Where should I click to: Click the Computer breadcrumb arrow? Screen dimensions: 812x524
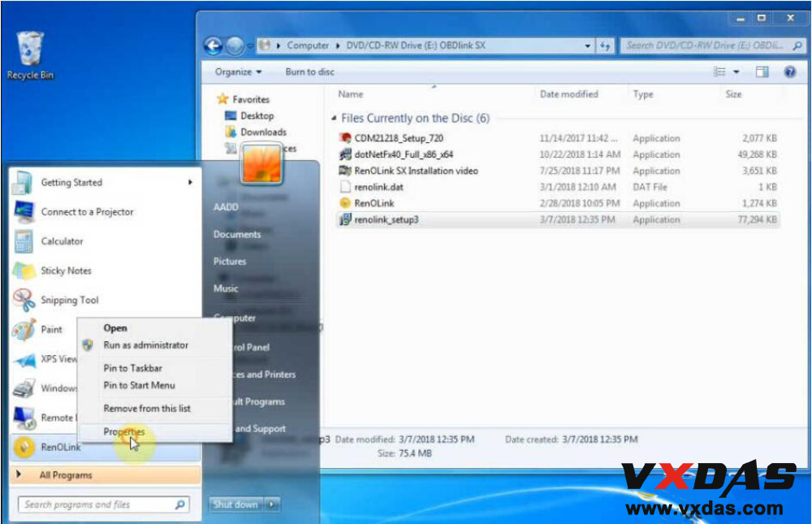pos(338,45)
